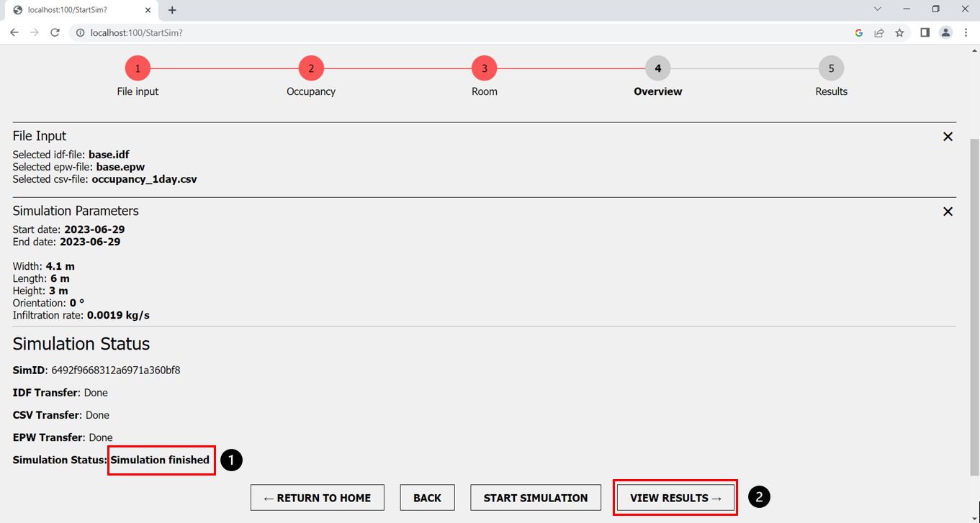
Task: Bookmark this page with star icon
Action: pos(899,32)
